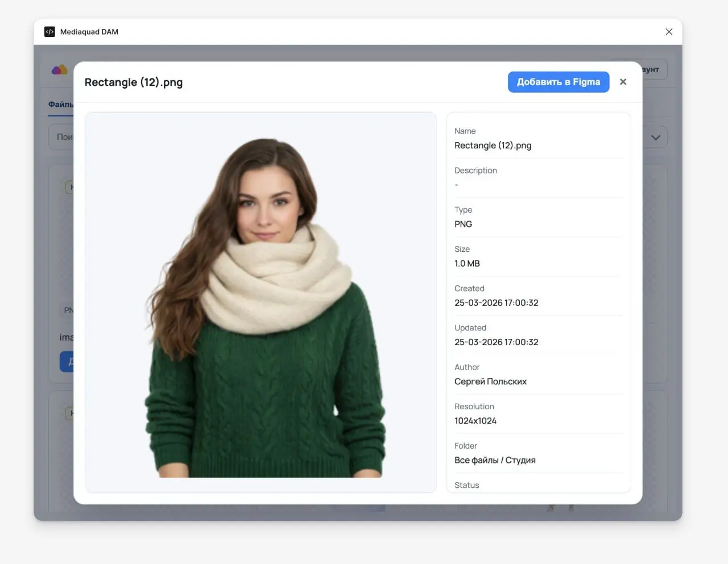Select the Updated timestamp value
Image resolution: width=728 pixels, height=564 pixels.
(x=497, y=342)
